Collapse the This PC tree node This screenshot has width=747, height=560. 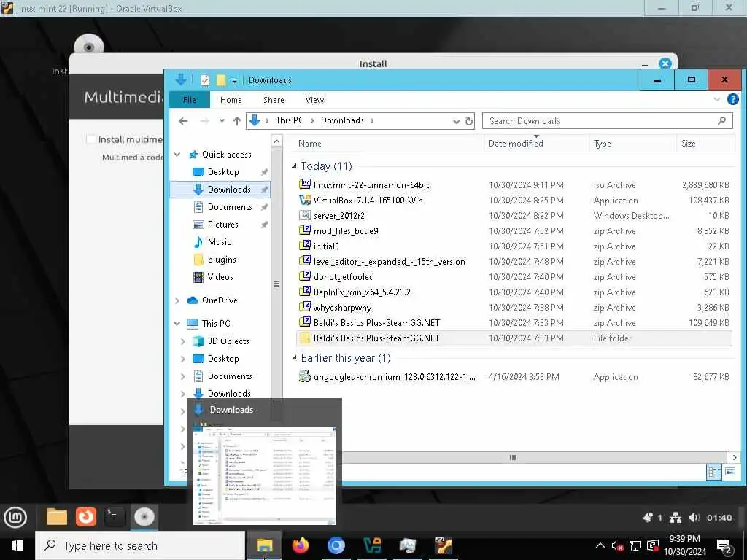177,323
